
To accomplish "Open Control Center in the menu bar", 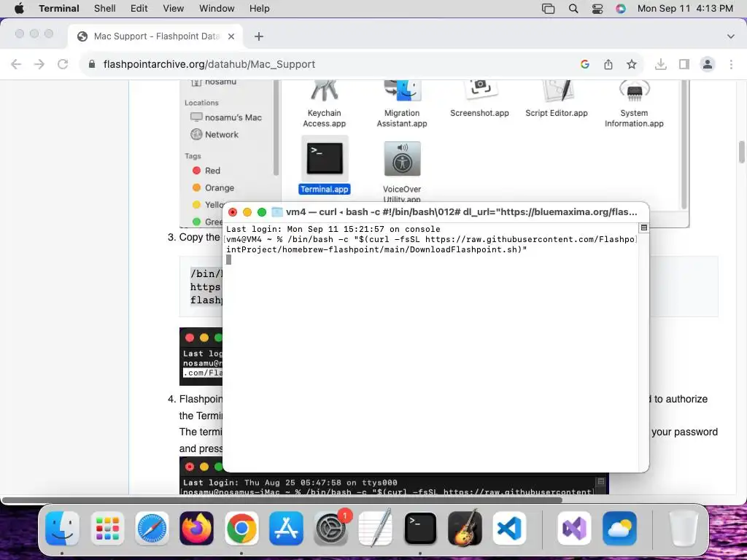I will (x=597, y=9).
